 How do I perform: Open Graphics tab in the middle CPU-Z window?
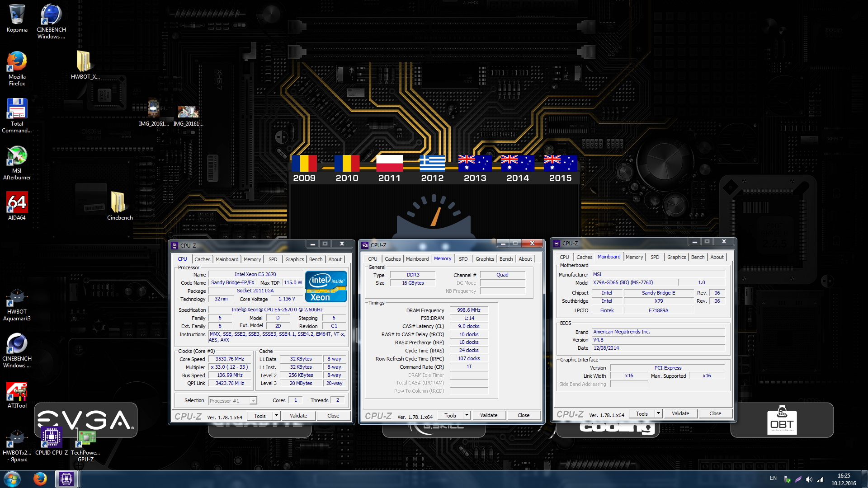(x=485, y=259)
